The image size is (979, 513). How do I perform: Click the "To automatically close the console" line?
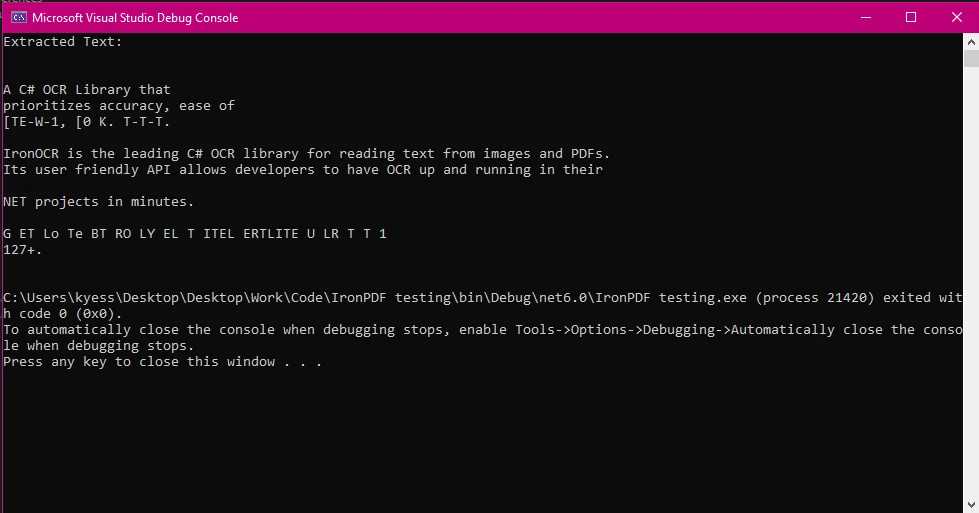click(x=480, y=330)
